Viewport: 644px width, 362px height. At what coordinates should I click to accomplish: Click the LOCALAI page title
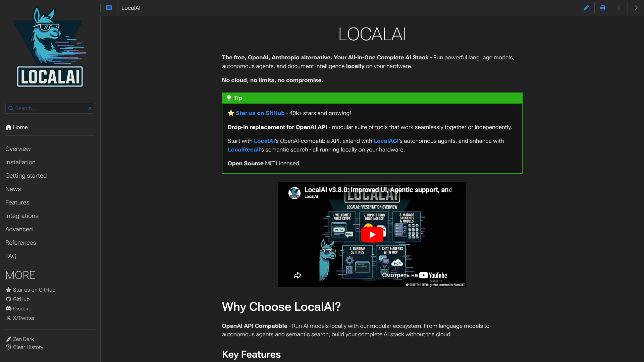[x=372, y=34]
